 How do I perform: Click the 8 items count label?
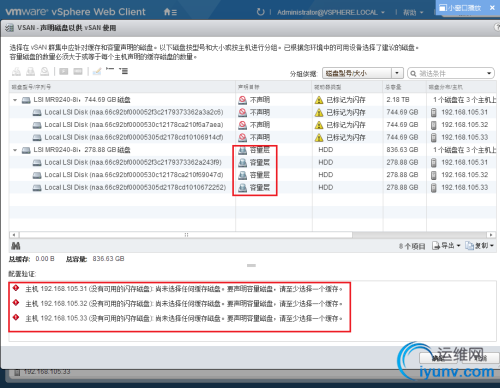pos(412,246)
